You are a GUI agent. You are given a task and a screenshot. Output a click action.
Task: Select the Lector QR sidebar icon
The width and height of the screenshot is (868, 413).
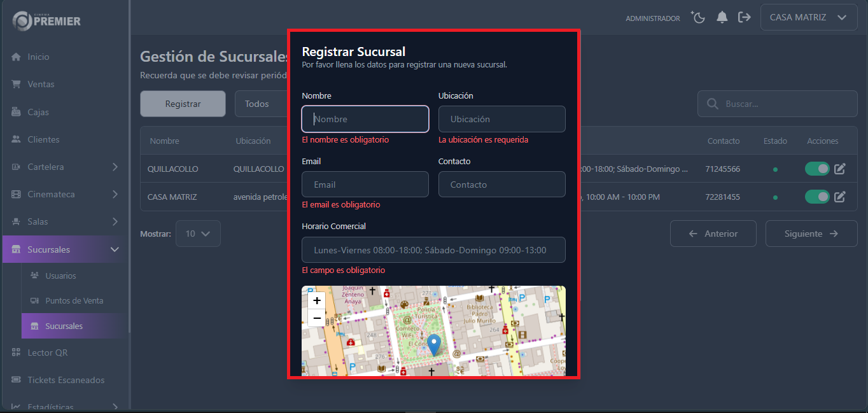17,353
